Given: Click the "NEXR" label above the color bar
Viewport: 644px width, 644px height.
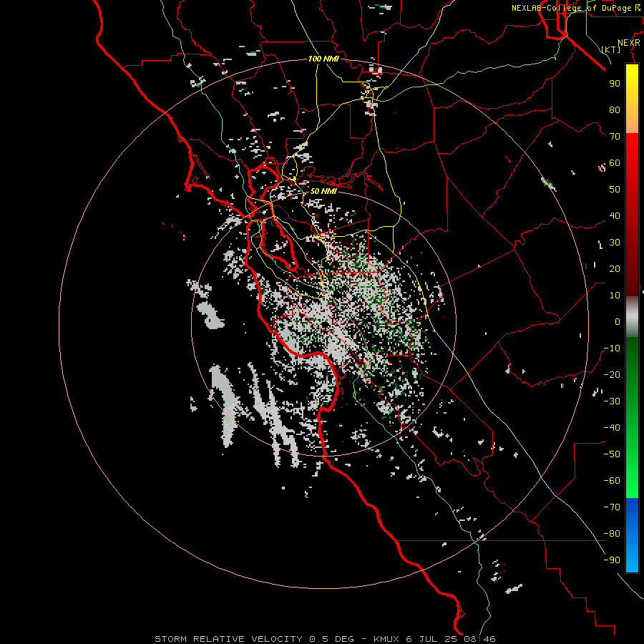Looking at the screenshot, I should pos(629,43).
